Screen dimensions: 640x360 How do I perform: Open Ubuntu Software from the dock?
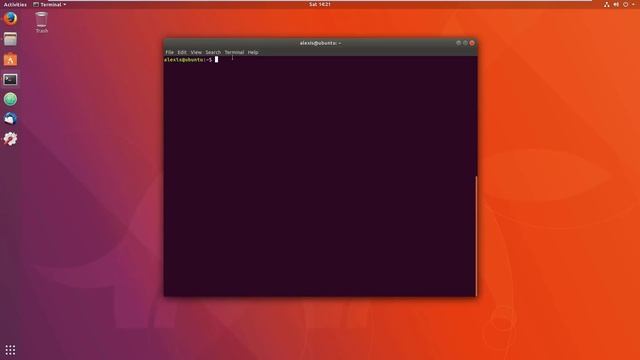10,60
